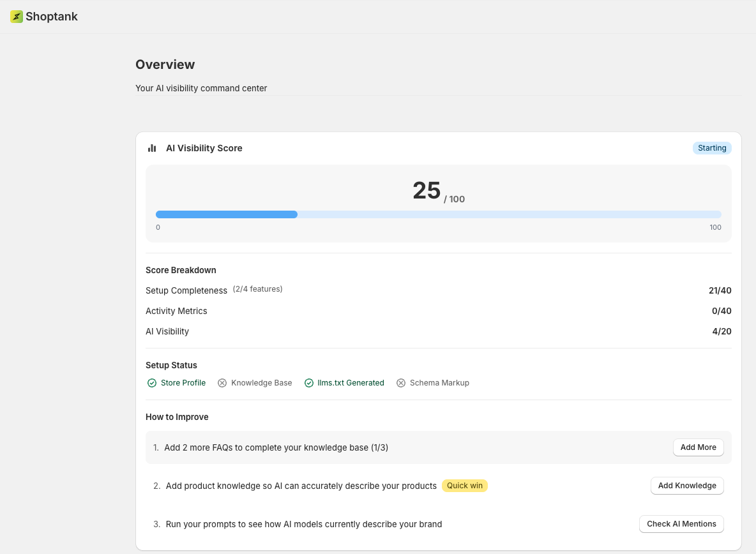Click the bar chart icon beside AI Visibility Score

click(152, 148)
